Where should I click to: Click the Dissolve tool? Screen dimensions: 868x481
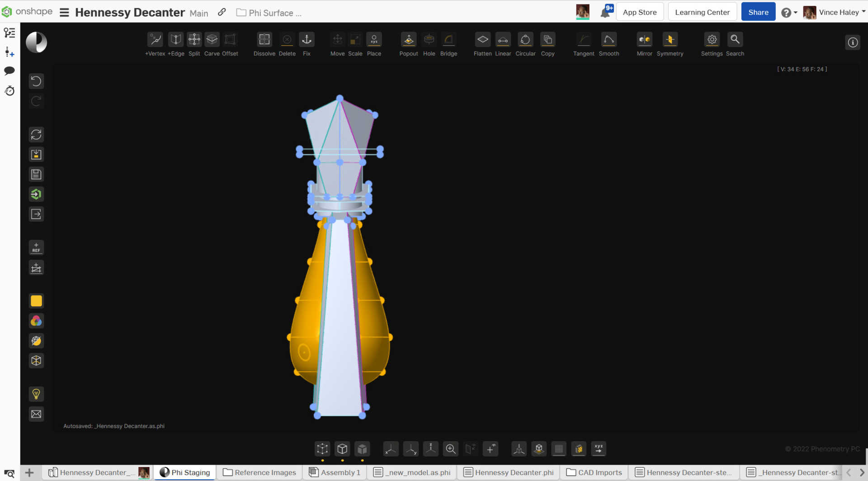pos(264,44)
